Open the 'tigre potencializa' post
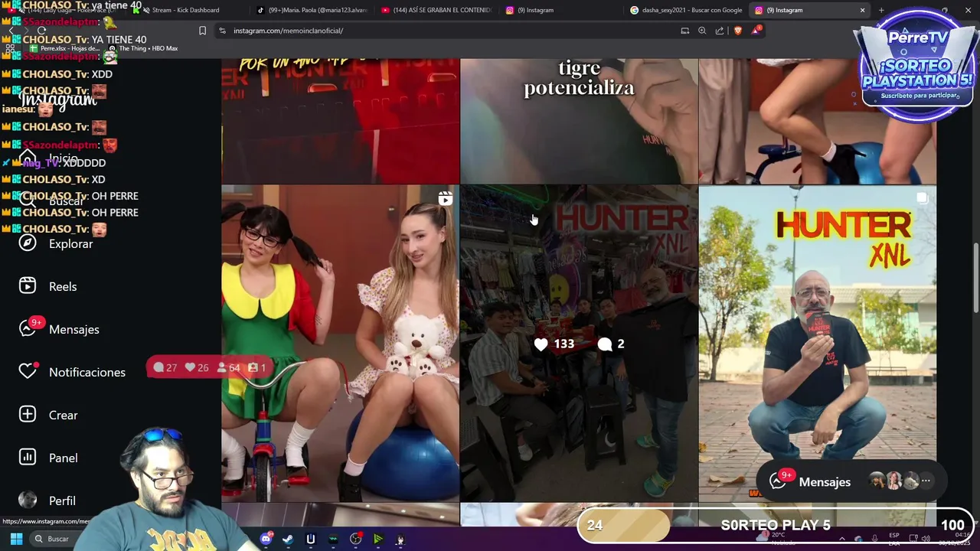This screenshot has width=980, height=551. pos(579,121)
